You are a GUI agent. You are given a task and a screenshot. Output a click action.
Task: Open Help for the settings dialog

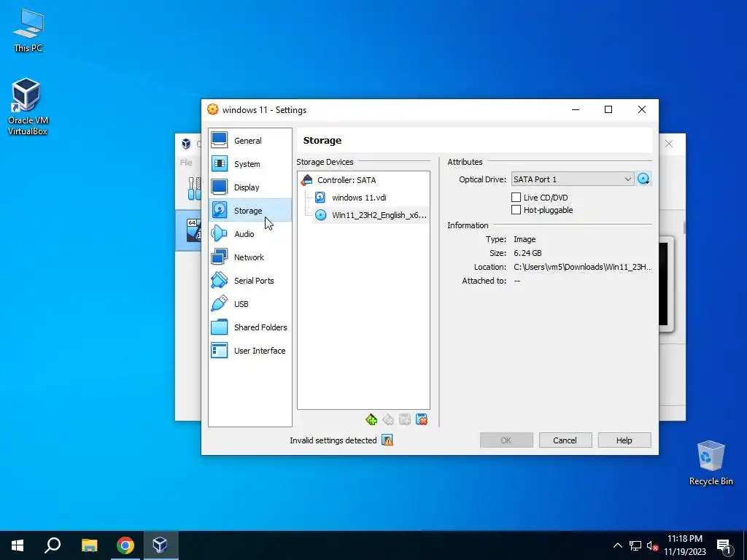click(624, 440)
